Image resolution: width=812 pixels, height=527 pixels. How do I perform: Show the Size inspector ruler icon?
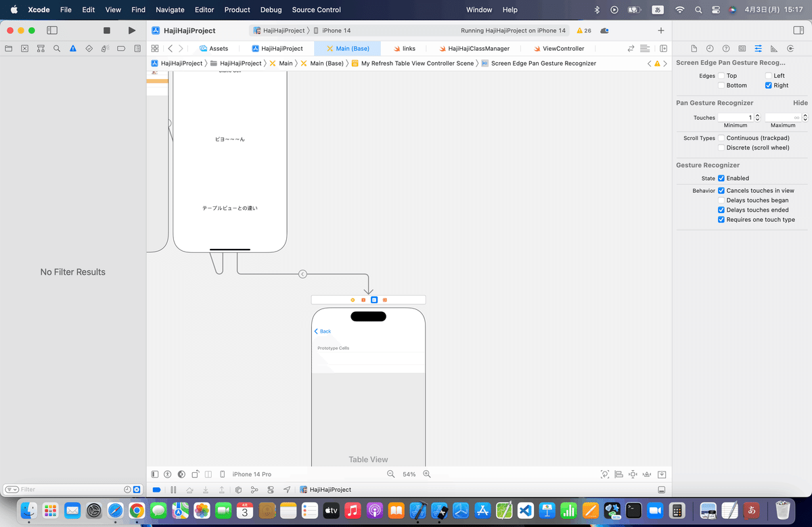pos(774,49)
